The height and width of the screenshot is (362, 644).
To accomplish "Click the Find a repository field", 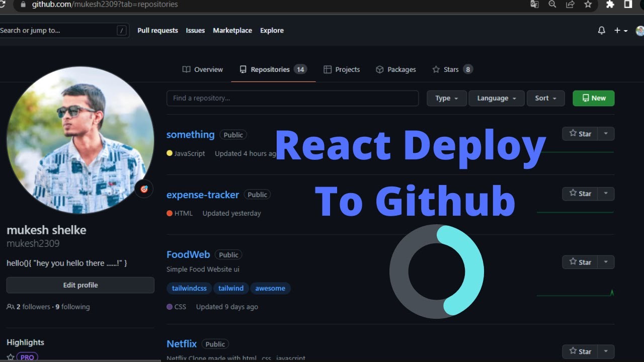I will pyautogui.click(x=292, y=98).
